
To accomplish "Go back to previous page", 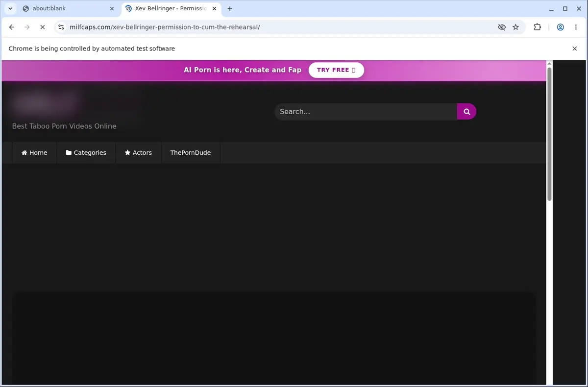I will click(12, 27).
